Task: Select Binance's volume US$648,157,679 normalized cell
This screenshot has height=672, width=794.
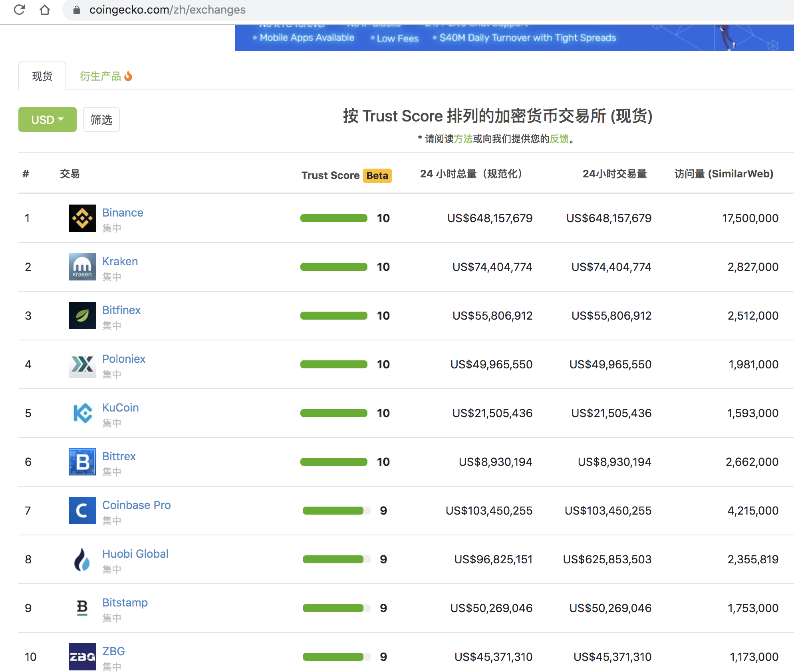Action: [490, 218]
